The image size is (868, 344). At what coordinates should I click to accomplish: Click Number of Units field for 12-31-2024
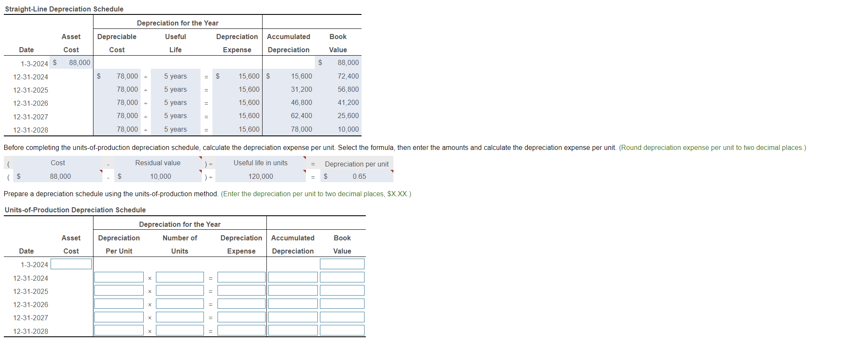coord(180,277)
